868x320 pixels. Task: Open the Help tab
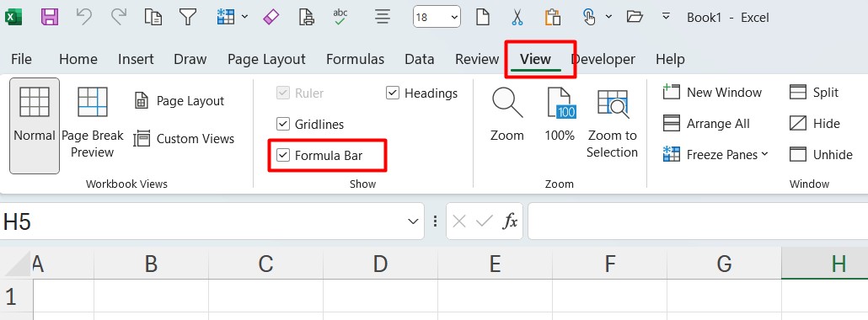point(670,59)
